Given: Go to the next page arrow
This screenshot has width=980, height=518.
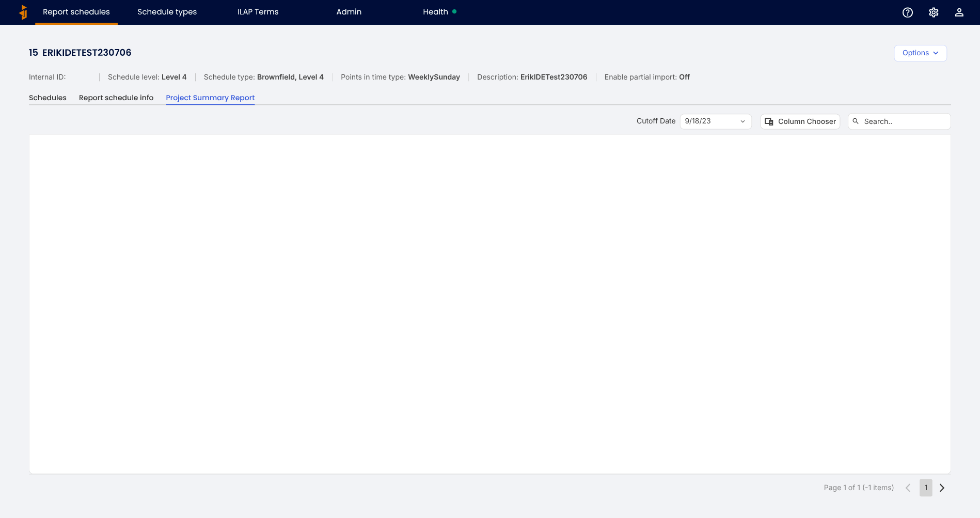Looking at the screenshot, I should tap(942, 488).
